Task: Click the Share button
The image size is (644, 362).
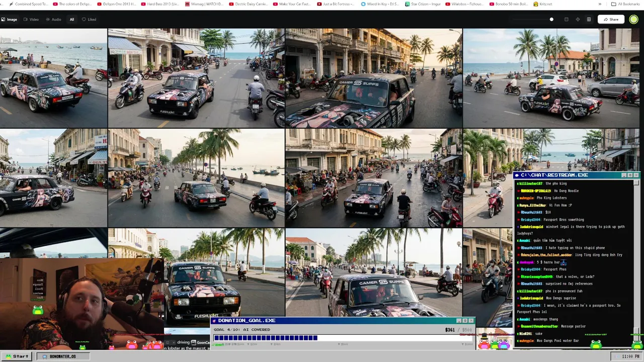Action: (x=611, y=20)
